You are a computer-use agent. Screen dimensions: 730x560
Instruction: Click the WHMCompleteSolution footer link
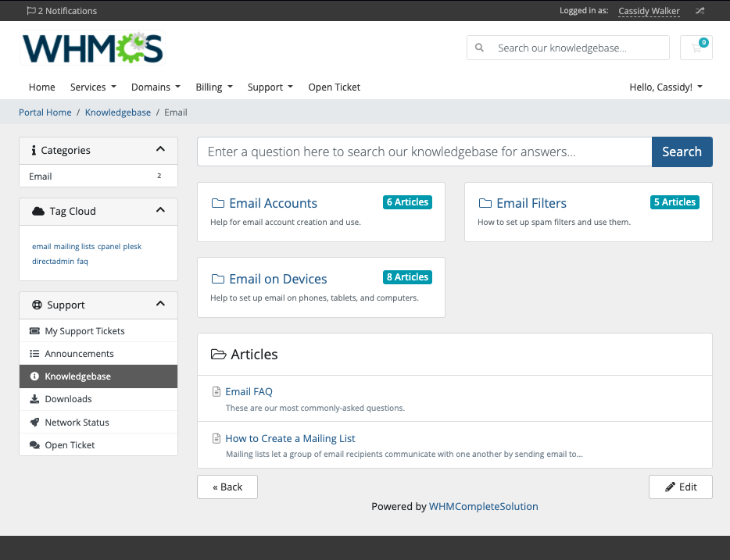(483, 506)
